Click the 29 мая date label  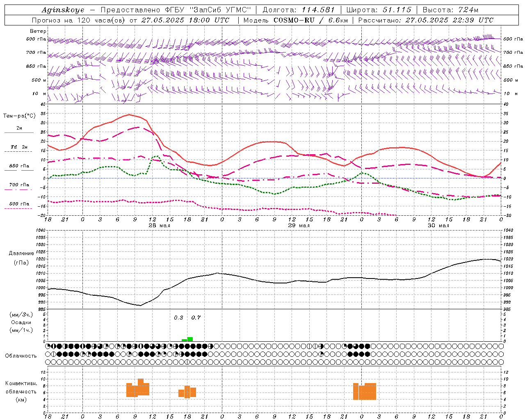point(299,226)
